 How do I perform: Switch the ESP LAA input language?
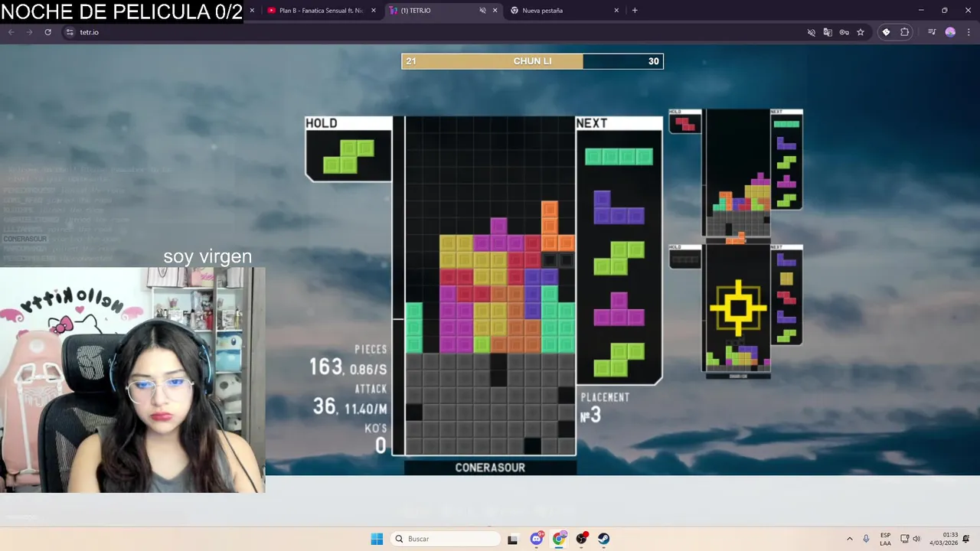pyautogui.click(x=885, y=539)
